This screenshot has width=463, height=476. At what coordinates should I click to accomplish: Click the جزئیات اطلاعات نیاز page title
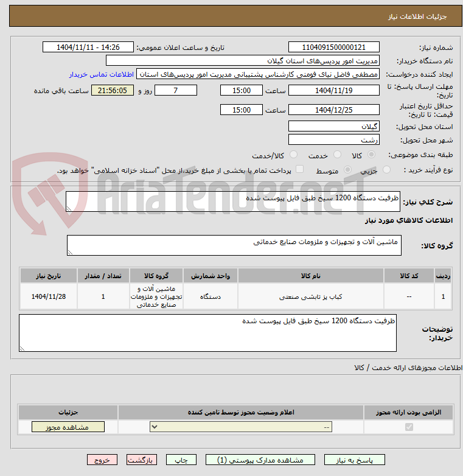click(x=417, y=16)
